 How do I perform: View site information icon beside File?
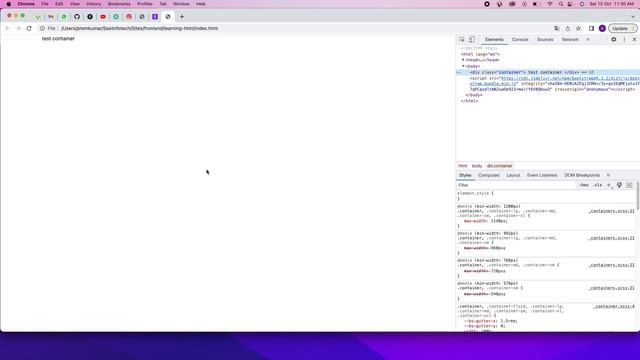coord(42,29)
